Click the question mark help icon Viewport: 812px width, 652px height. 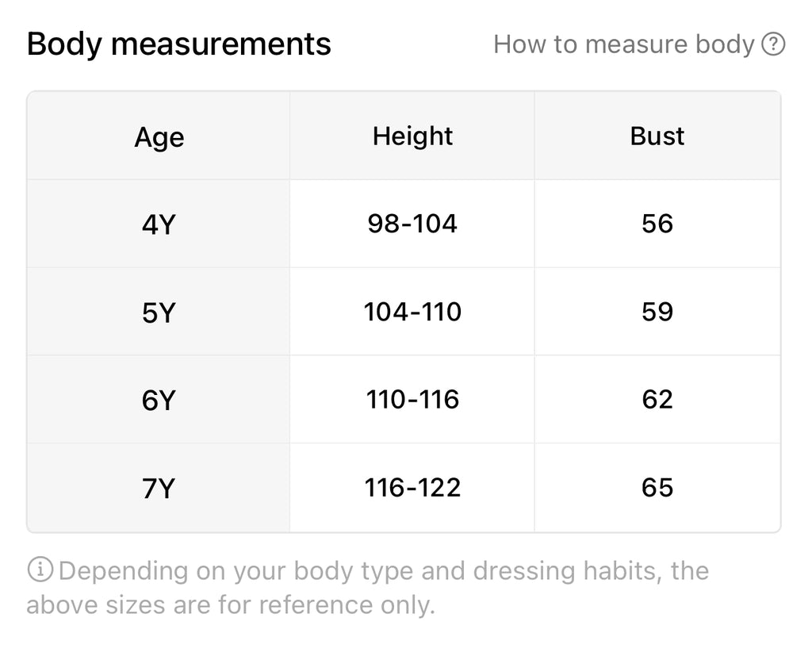pyautogui.click(x=772, y=44)
